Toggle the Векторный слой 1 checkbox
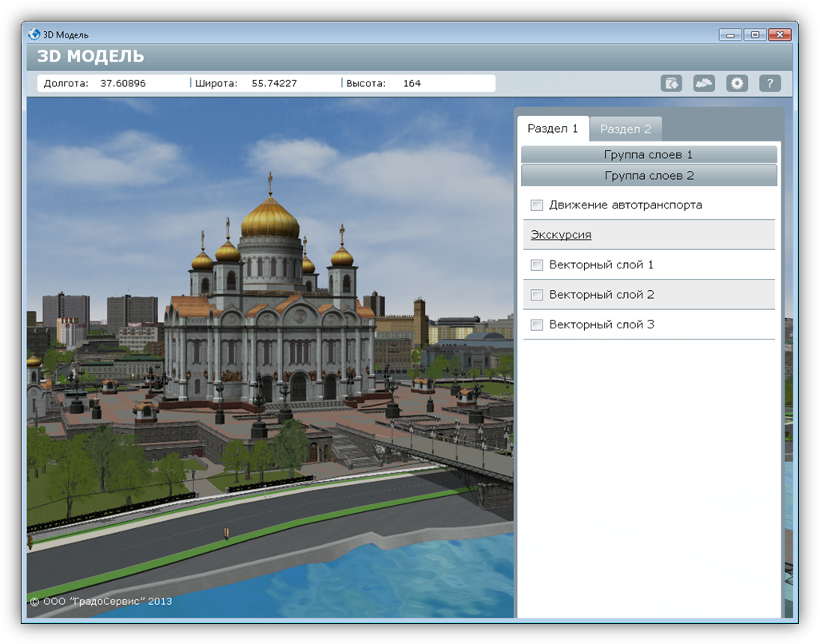Image resolution: width=819 pixels, height=644 pixels. 537,265
